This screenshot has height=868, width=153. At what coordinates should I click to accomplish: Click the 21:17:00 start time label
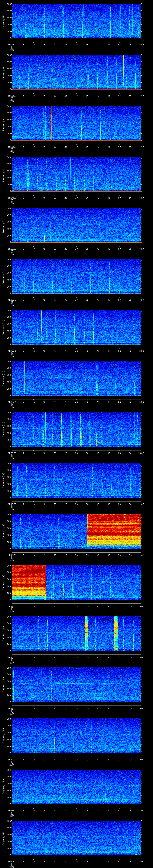12,861
